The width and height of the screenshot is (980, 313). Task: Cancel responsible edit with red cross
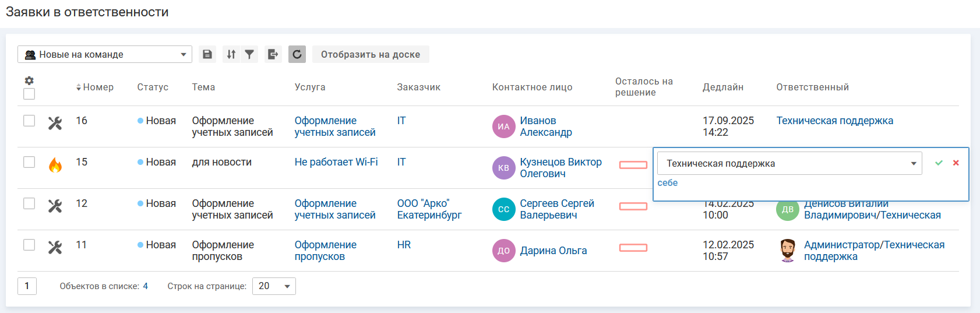pos(956,163)
